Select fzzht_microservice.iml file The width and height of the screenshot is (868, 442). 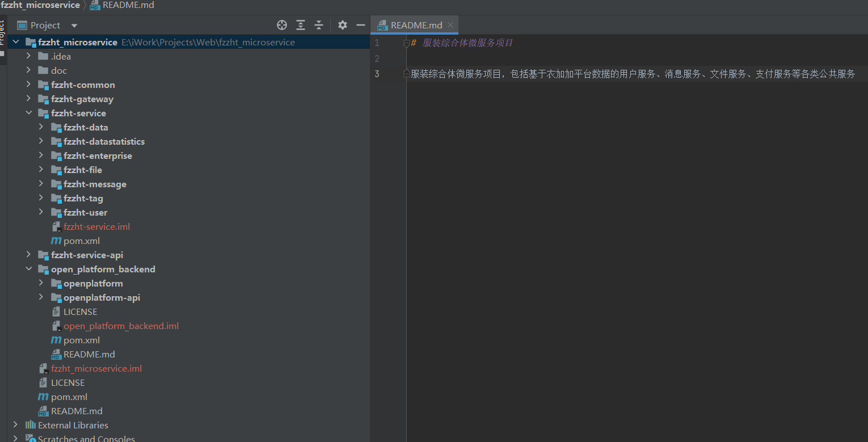96,368
